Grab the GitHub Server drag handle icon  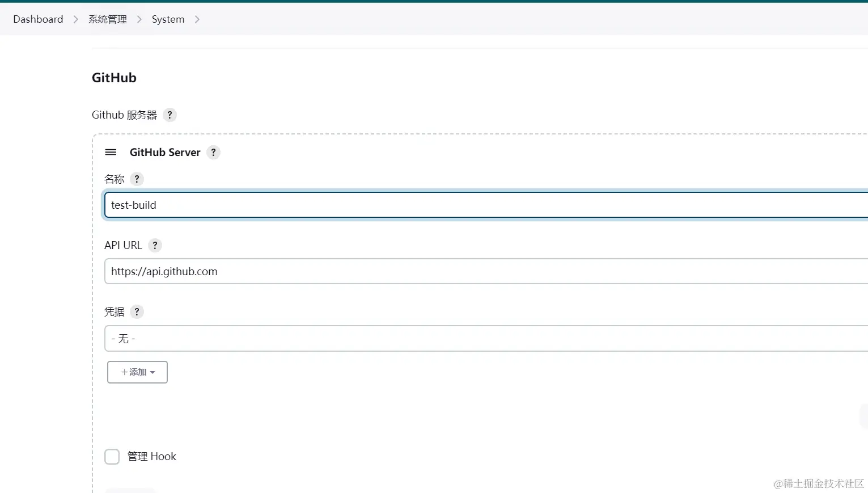(111, 153)
